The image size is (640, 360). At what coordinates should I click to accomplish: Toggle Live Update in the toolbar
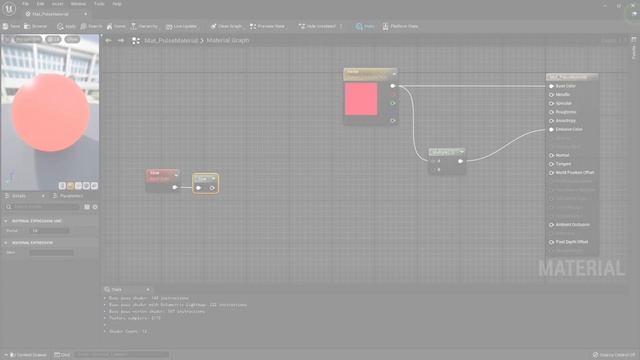click(181, 26)
